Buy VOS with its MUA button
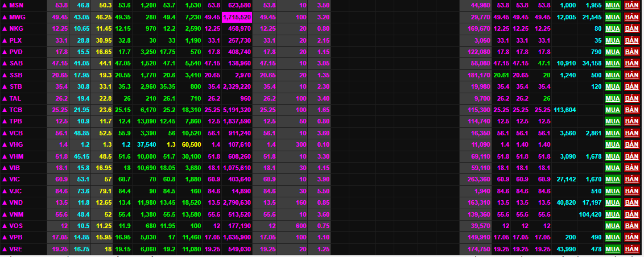Image resolution: width=644 pixels, height=257 pixels. pos(612,226)
